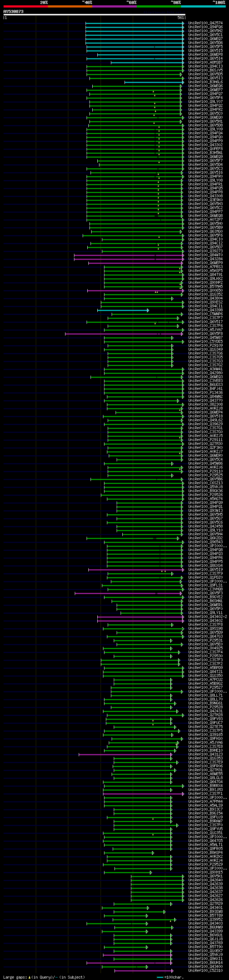Select label UniRef100_Q43401

click(x=205, y=908)
